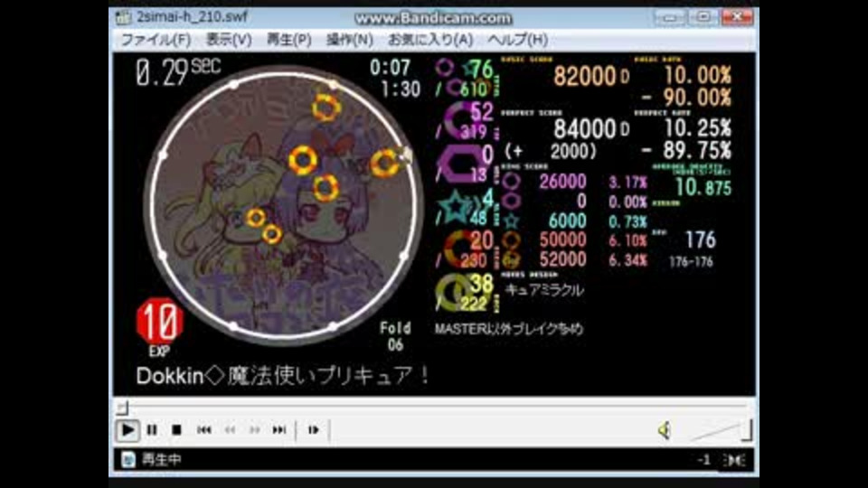Click the Fold 06 label
Image resolution: width=868 pixels, height=488 pixels.
395,336
